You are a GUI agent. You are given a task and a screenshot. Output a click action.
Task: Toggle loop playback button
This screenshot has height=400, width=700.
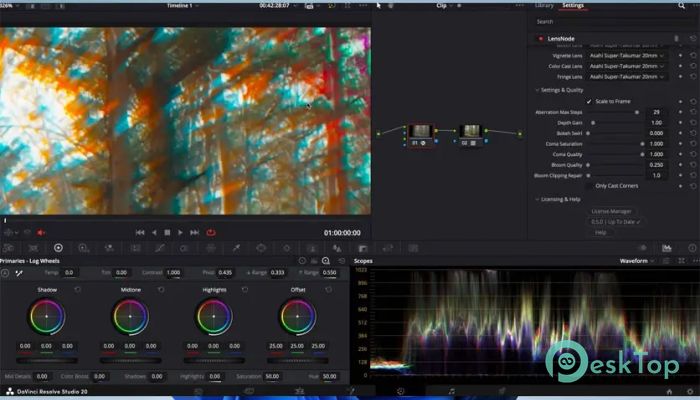point(211,233)
